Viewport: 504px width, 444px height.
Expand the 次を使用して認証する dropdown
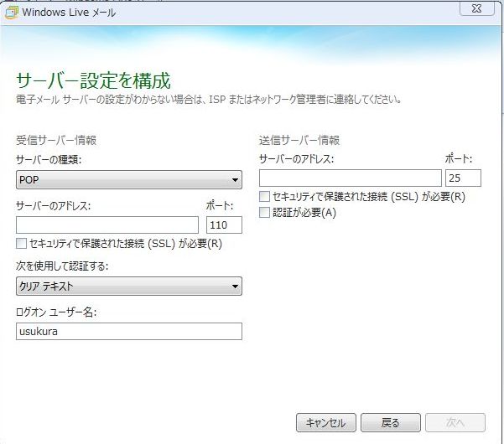point(128,287)
